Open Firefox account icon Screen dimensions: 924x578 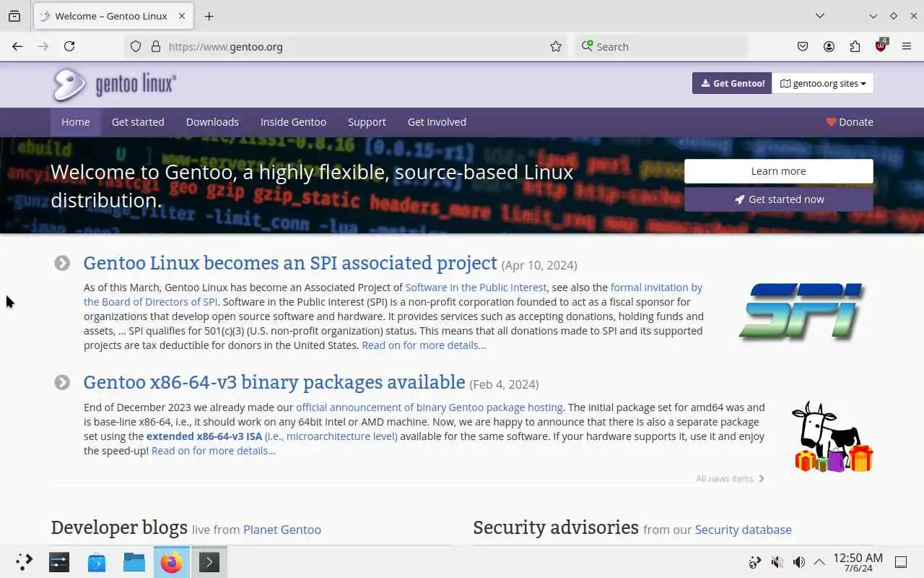coord(829,46)
